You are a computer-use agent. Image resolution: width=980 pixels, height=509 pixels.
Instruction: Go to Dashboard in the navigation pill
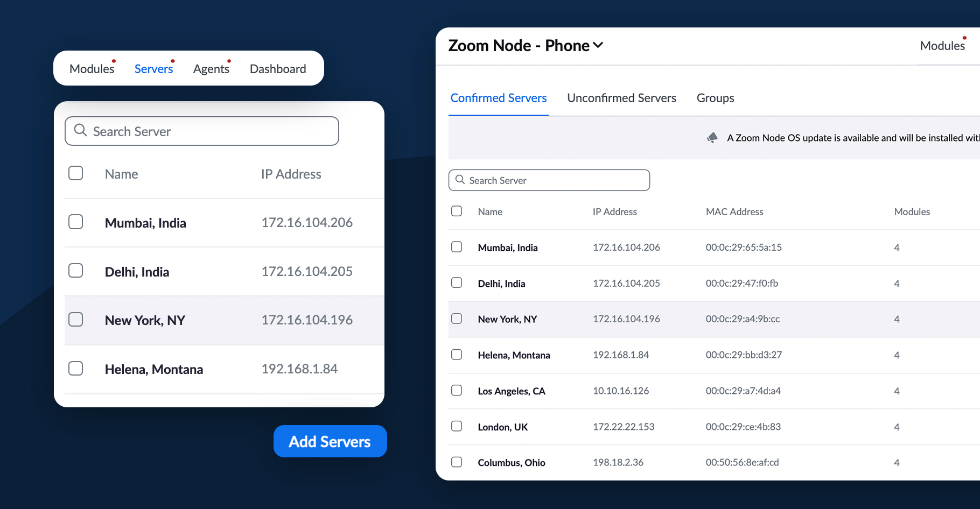coord(278,69)
